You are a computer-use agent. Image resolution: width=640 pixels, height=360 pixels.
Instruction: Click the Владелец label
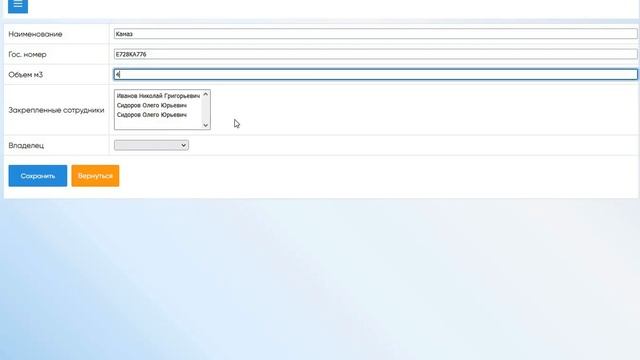26,145
